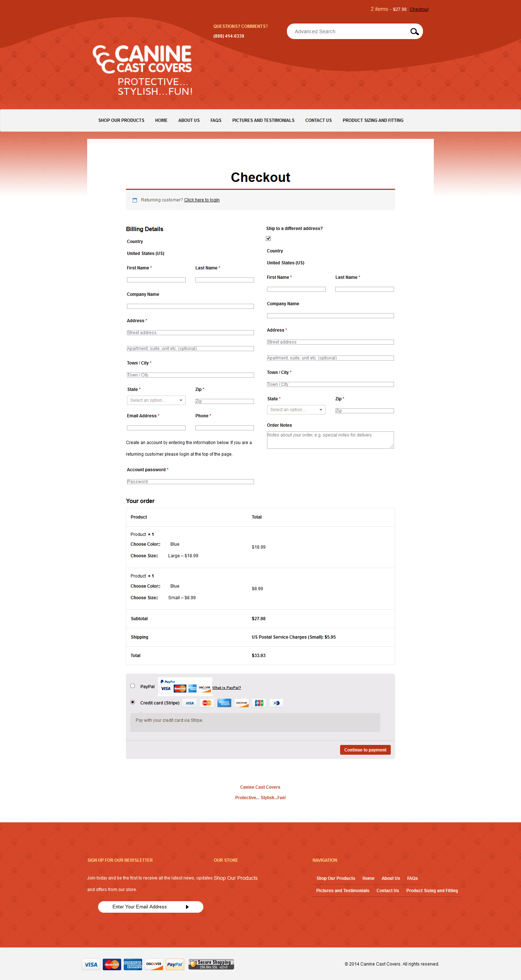Open FAQs in main navigation
521x980 pixels.
(216, 120)
